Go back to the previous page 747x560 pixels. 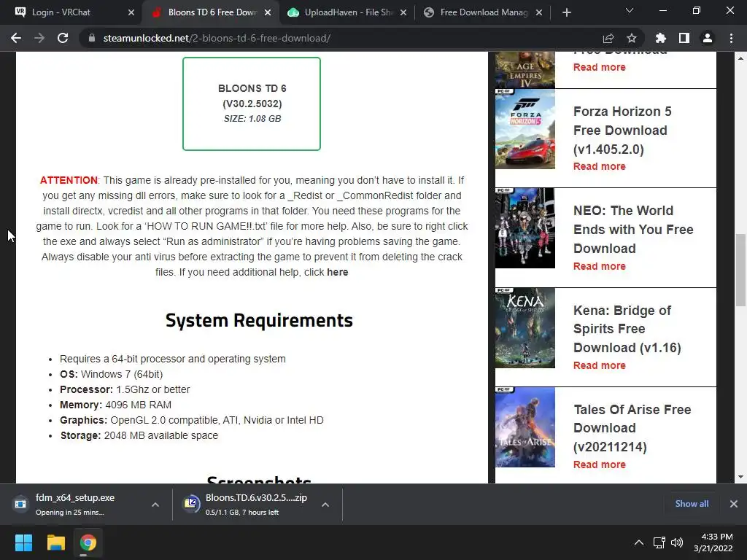pyautogui.click(x=16, y=38)
